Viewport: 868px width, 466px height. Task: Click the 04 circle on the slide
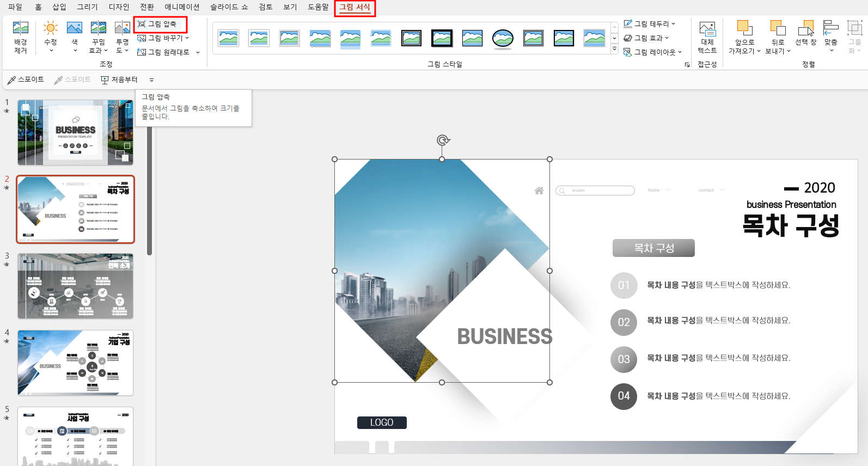tap(624, 396)
